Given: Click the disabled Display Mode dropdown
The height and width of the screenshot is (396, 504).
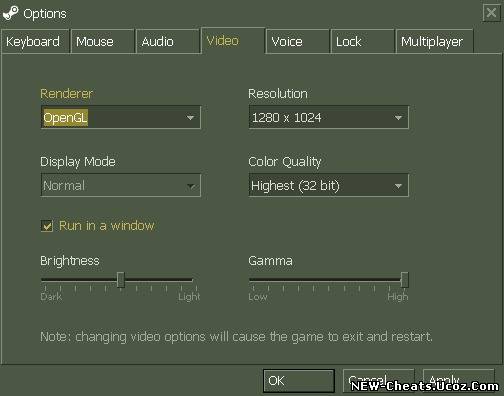Looking at the screenshot, I should 121,185.
